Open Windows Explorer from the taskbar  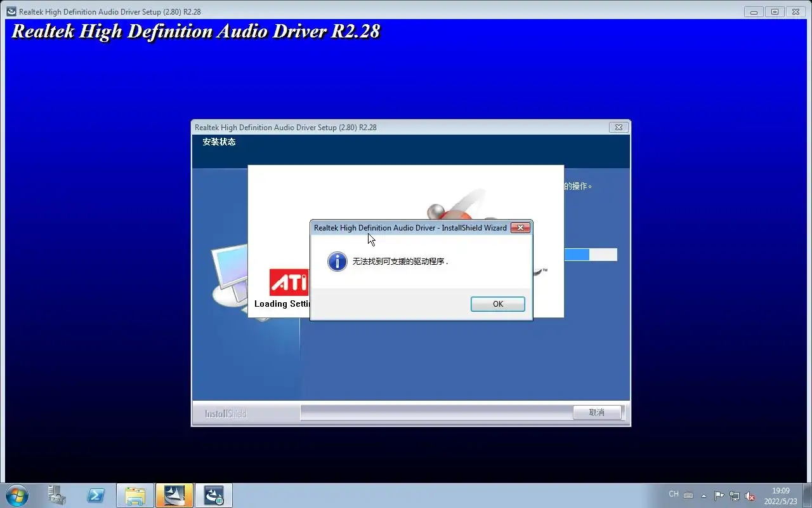click(x=135, y=495)
